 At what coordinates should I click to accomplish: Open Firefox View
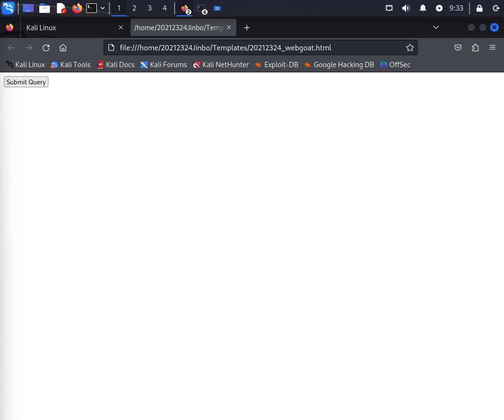pos(10,28)
